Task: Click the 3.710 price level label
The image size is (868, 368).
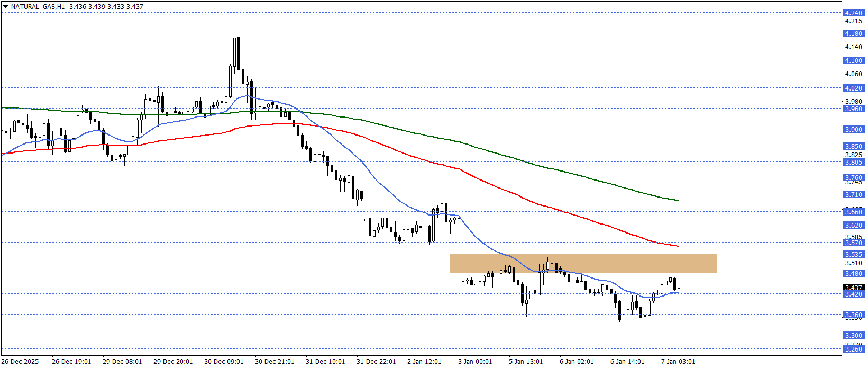Action: pos(853,194)
